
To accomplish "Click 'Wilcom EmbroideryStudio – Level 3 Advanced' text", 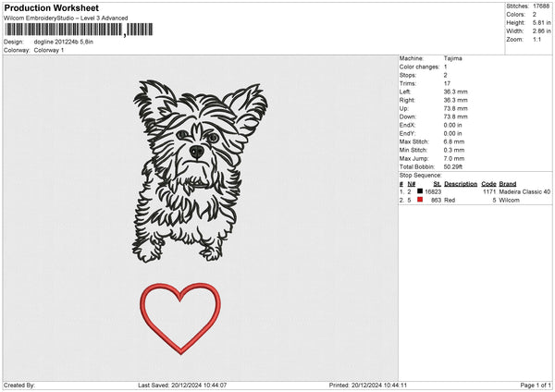I will (66, 18).
